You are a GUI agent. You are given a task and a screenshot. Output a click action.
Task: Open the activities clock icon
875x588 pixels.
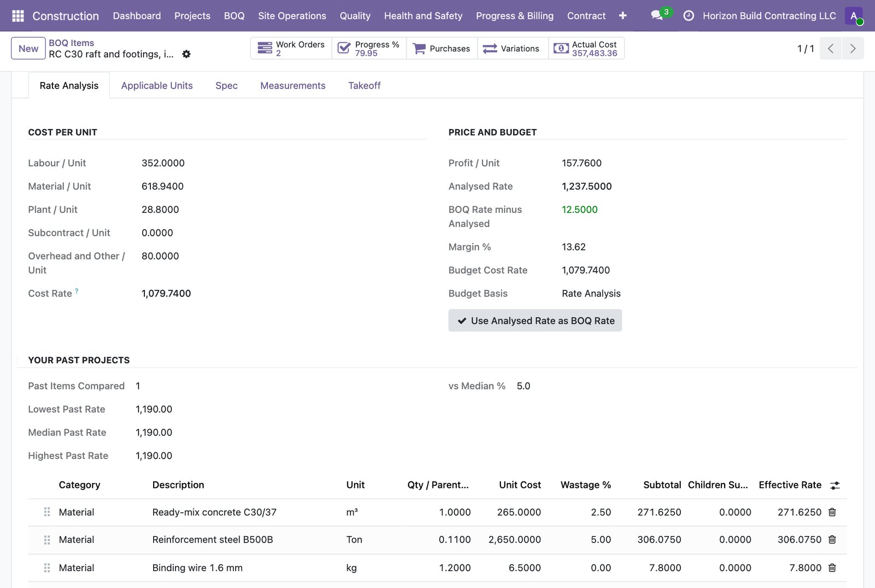[689, 16]
